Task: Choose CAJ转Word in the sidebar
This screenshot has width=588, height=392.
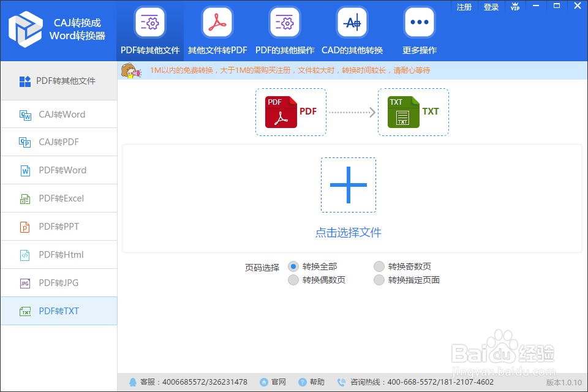Action: [x=59, y=115]
